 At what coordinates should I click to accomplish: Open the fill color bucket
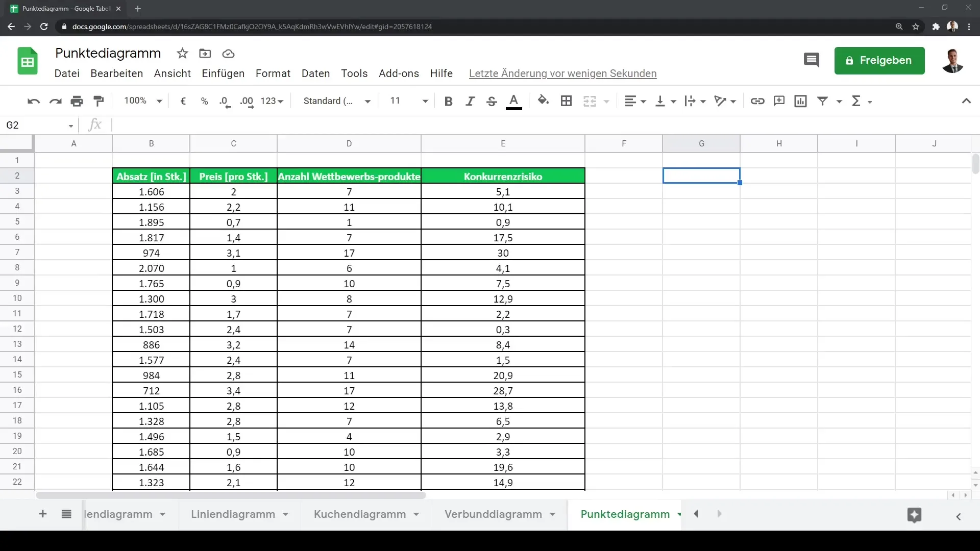[544, 101]
